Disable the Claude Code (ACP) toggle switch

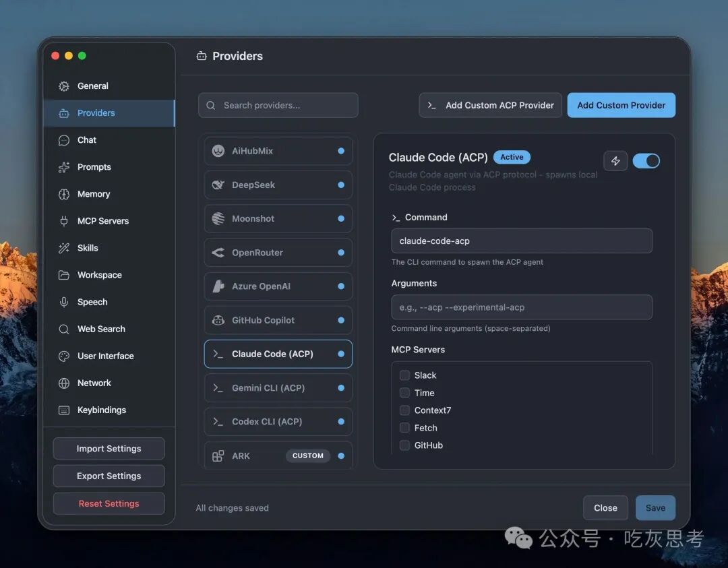coord(646,161)
